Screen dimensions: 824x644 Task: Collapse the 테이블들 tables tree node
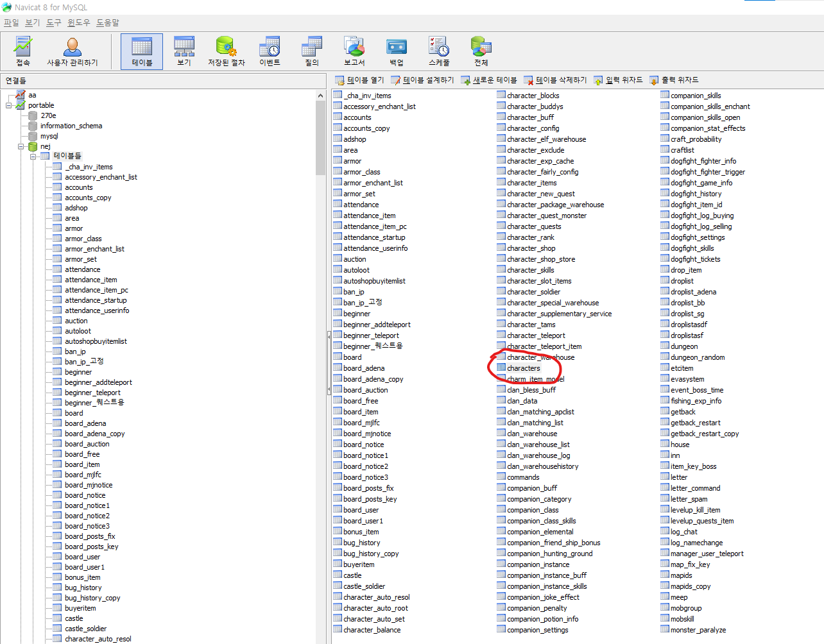click(x=33, y=157)
